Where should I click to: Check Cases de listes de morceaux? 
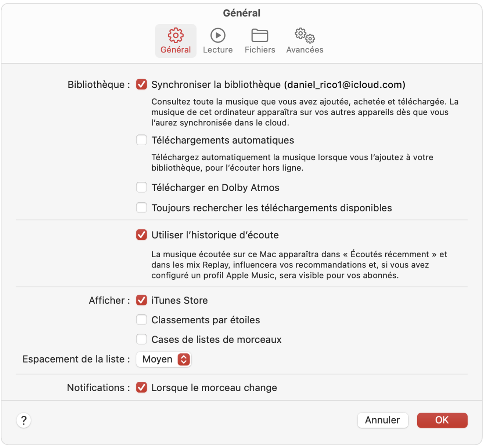(x=141, y=339)
